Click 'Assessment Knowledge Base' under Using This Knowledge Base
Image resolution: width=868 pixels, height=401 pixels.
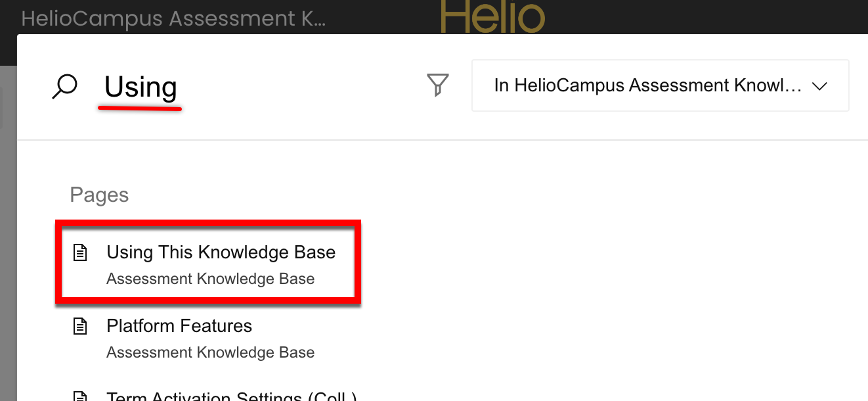[x=210, y=279]
